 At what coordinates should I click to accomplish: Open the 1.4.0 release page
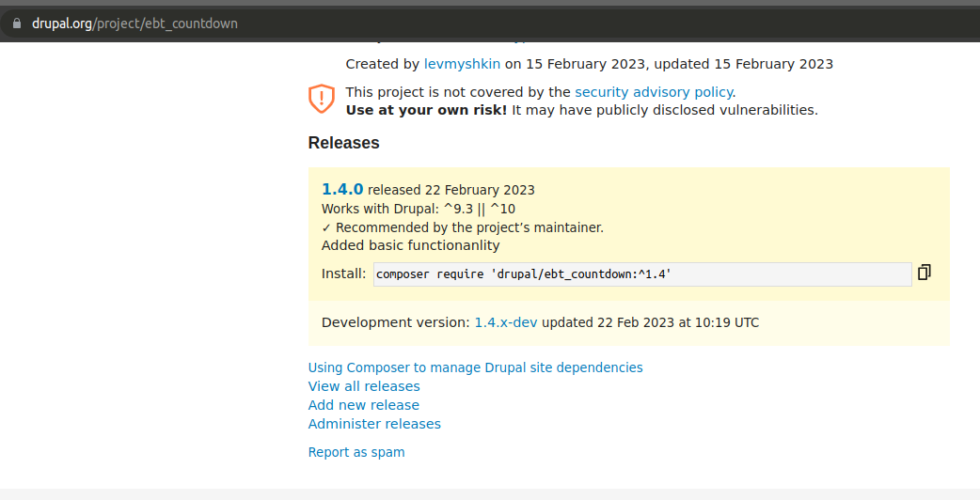pos(342,189)
